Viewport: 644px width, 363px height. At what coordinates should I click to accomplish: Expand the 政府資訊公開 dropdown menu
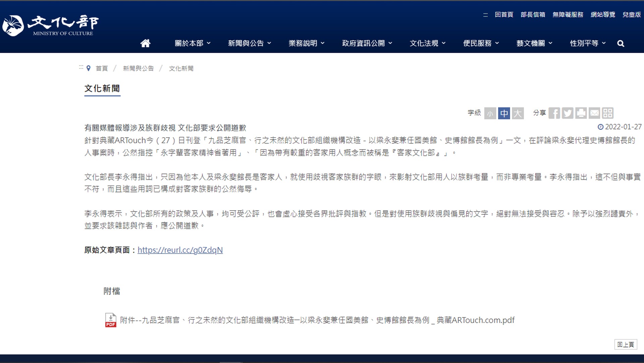click(x=367, y=43)
